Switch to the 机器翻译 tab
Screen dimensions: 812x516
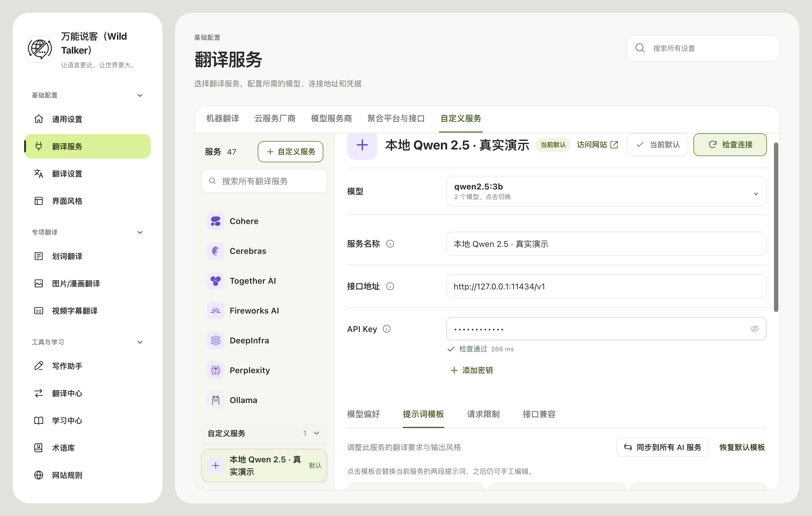coord(223,118)
